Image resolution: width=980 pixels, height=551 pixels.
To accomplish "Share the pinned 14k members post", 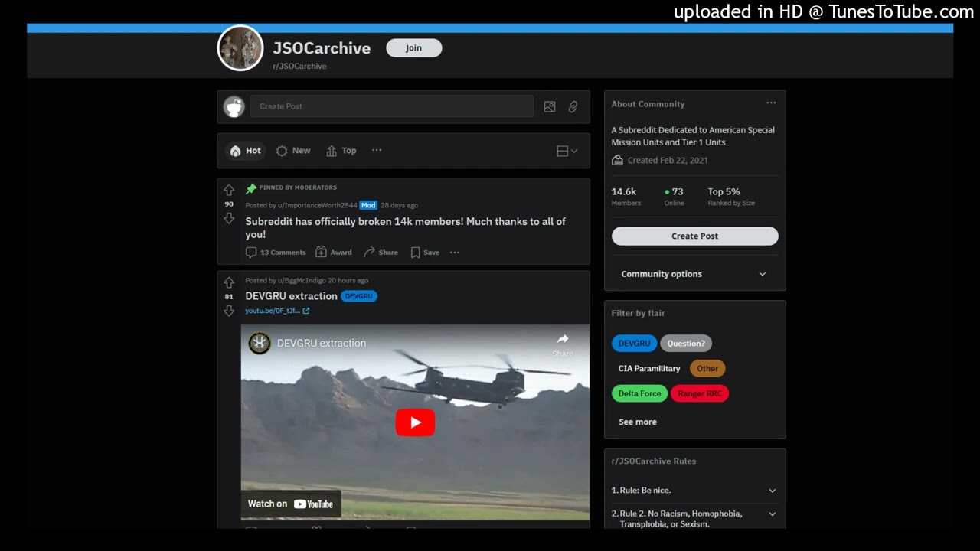I will point(381,253).
